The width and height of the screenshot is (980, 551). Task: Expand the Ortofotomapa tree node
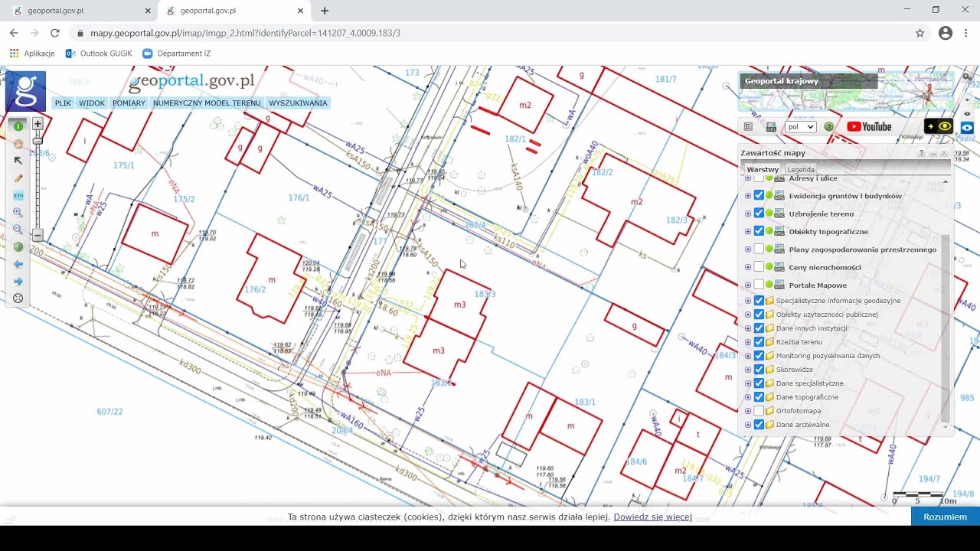tap(748, 411)
